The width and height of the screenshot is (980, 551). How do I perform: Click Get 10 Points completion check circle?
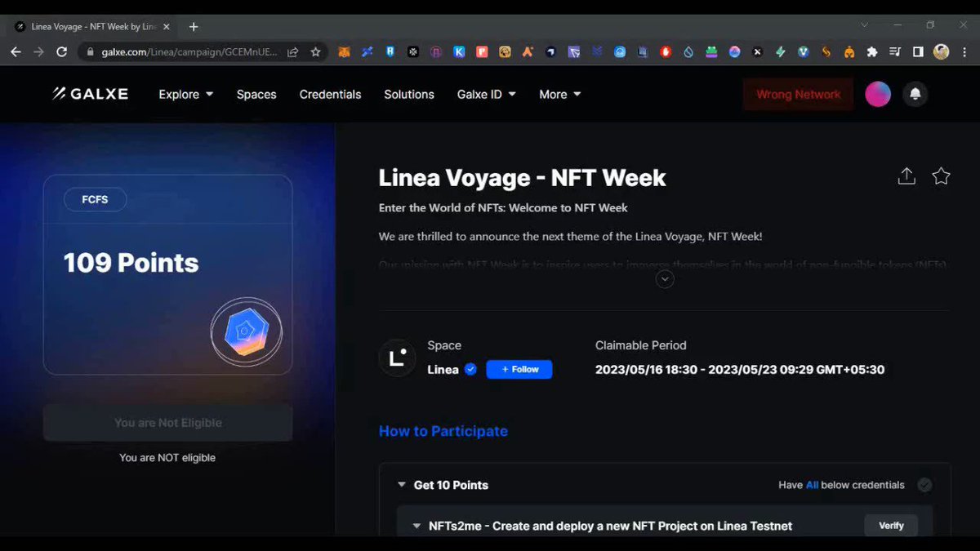click(x=924, y=485)
